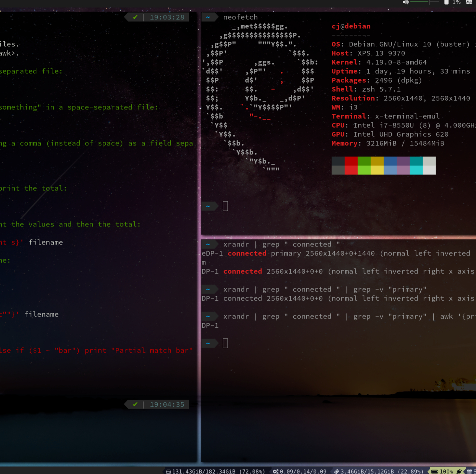Click the red 'connected' label on the eDP-1 line
Viewport: 476px width, 474px height.
tap(247, 253)
